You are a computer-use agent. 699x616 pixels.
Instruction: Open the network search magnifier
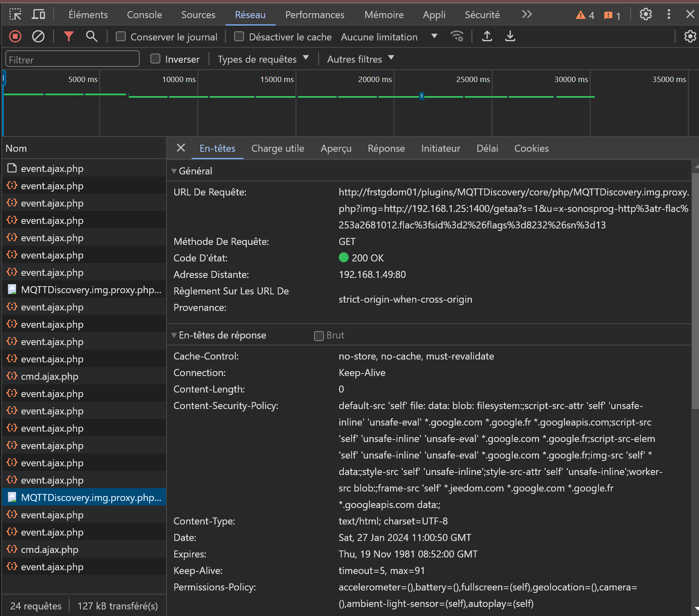[91, 37]
